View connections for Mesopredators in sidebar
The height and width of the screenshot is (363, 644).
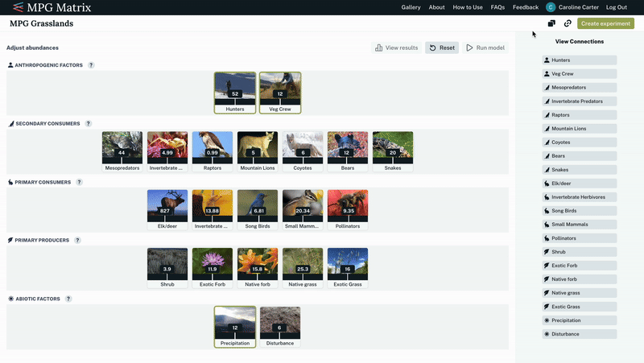(x=579, y=88)
